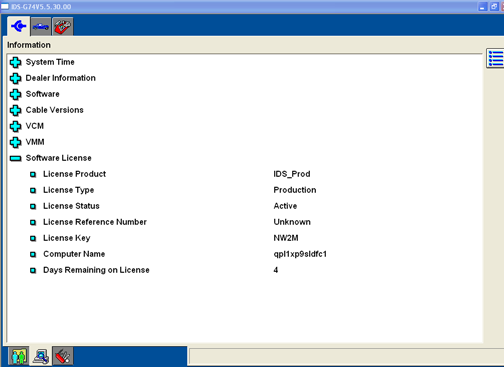Image resolution: width=504 pixels, height=367 pixels.
Task: Click the License Status bullet icon
Action: pyautogui.click(x=33, y=206)
